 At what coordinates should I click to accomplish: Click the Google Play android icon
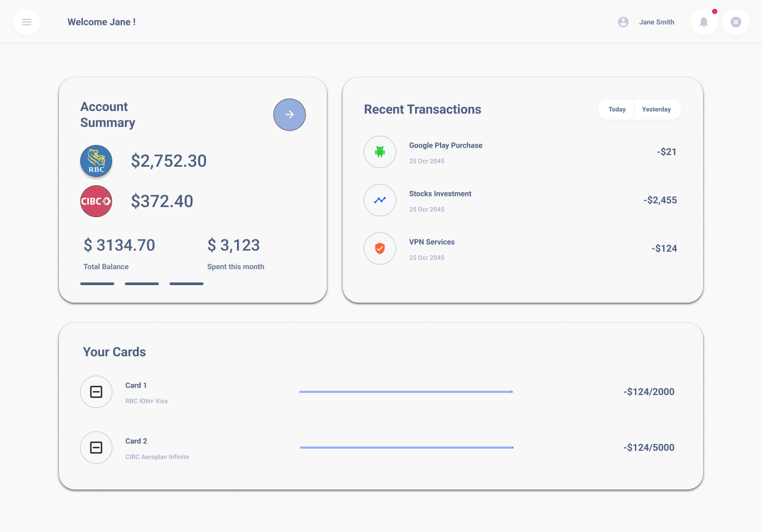(x=380, y=152)
